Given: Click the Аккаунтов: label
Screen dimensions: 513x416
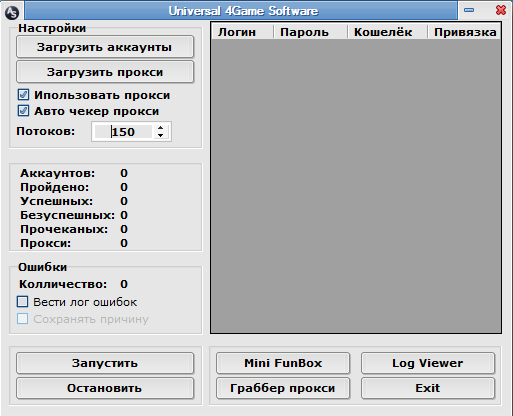Looking at the screenshot, I should tap(58, 173).
